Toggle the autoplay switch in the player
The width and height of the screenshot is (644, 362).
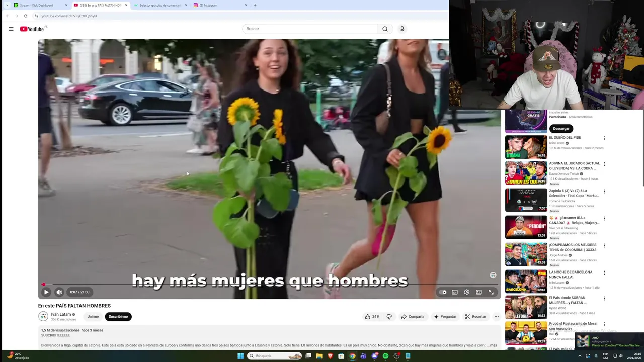coord(443,292)
